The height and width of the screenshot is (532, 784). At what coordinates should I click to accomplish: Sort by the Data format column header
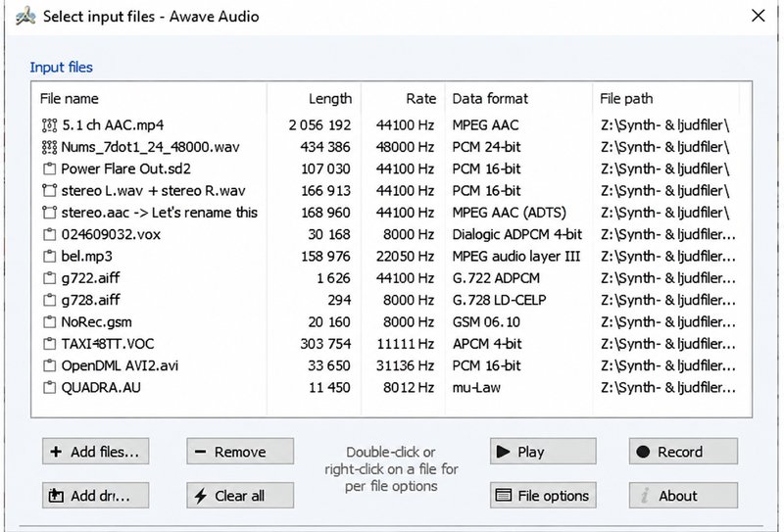(518, 99)
